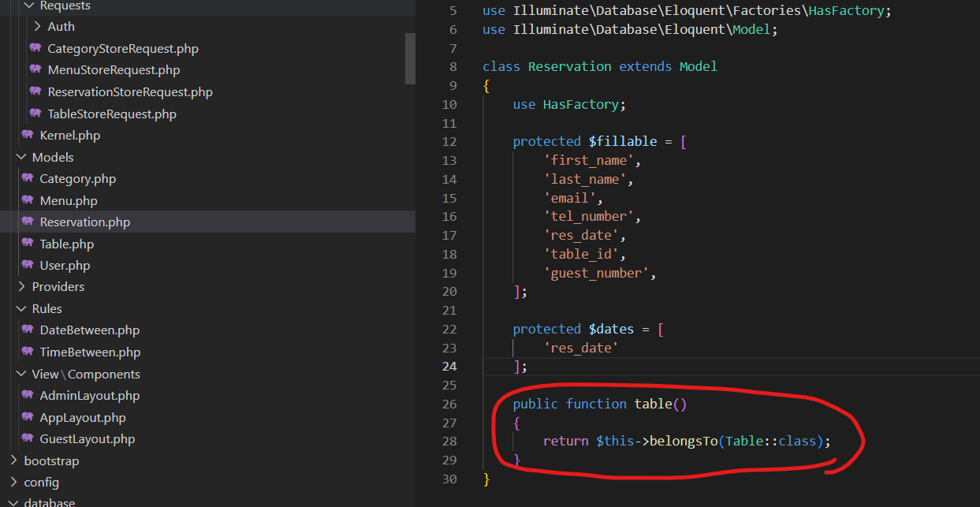Click PHP icon next to Category.php
Image resolution: width=980 pixels, height=507 pixels.
pyautogui.click(x=27, y=178)
